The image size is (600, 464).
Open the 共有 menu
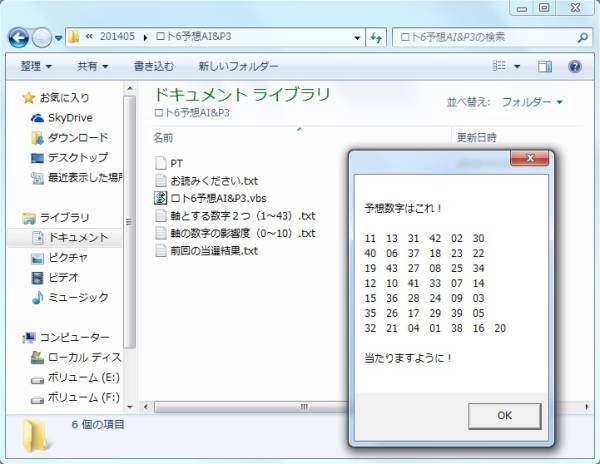pyautogui.click(x=93, y=67)
